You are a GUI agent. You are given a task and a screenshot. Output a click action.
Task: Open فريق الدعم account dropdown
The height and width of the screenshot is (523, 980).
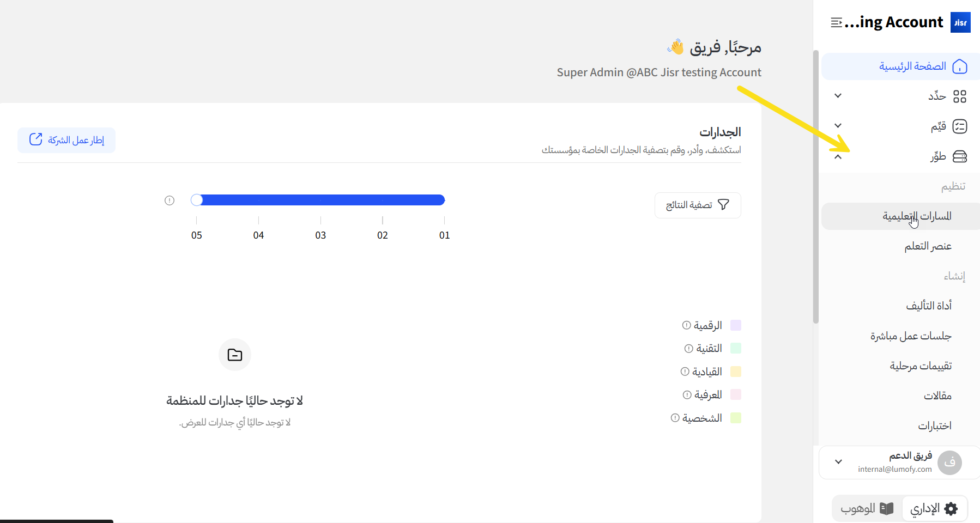[839, 462]
